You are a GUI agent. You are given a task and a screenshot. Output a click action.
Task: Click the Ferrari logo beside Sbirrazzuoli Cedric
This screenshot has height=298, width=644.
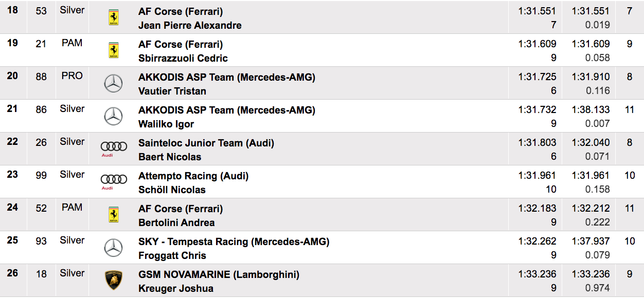pyautogui.click(x=113, y=50)
